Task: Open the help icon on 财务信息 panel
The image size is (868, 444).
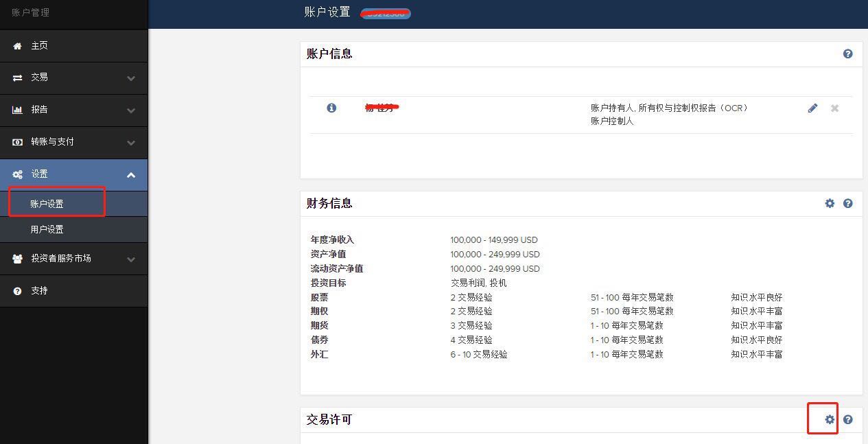Action: point(848,203)
